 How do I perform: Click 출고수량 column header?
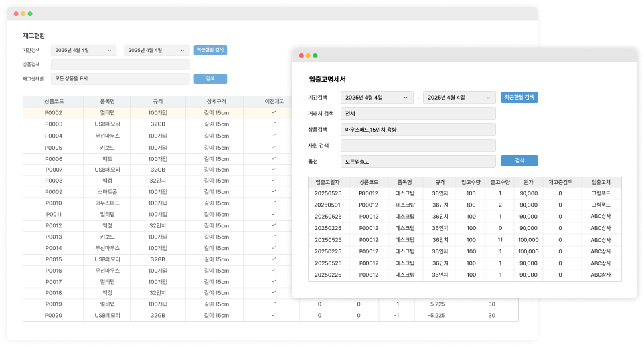[500, 182]
